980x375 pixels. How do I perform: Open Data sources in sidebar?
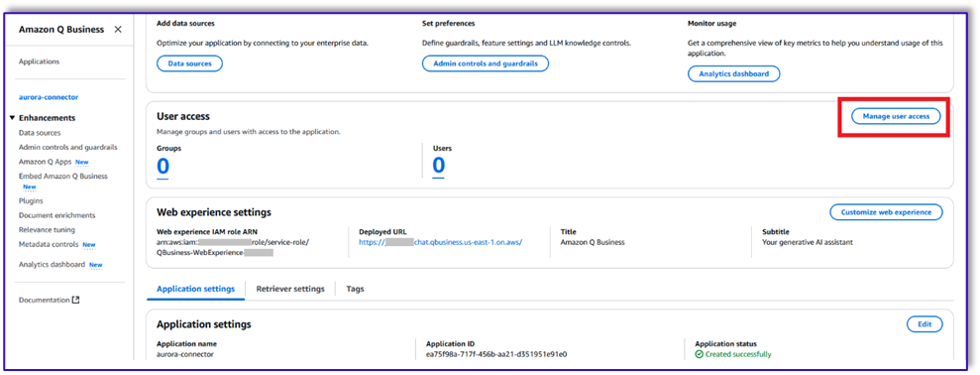coord(40,133)
